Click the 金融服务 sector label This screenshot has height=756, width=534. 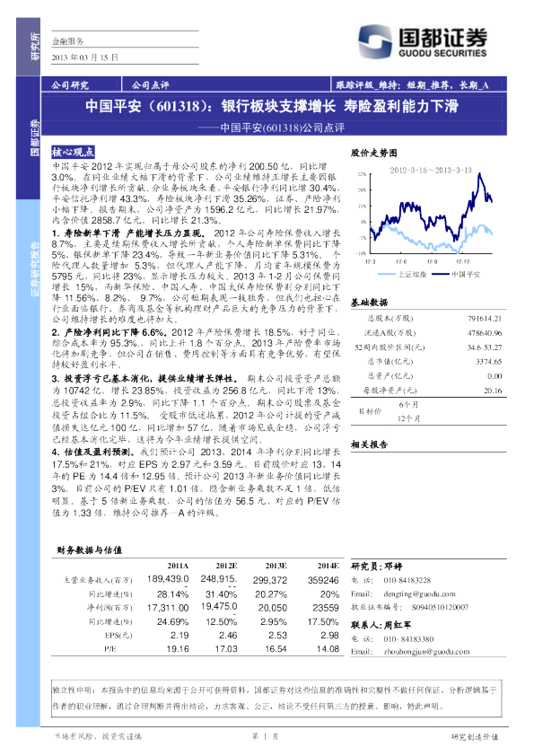67,41
